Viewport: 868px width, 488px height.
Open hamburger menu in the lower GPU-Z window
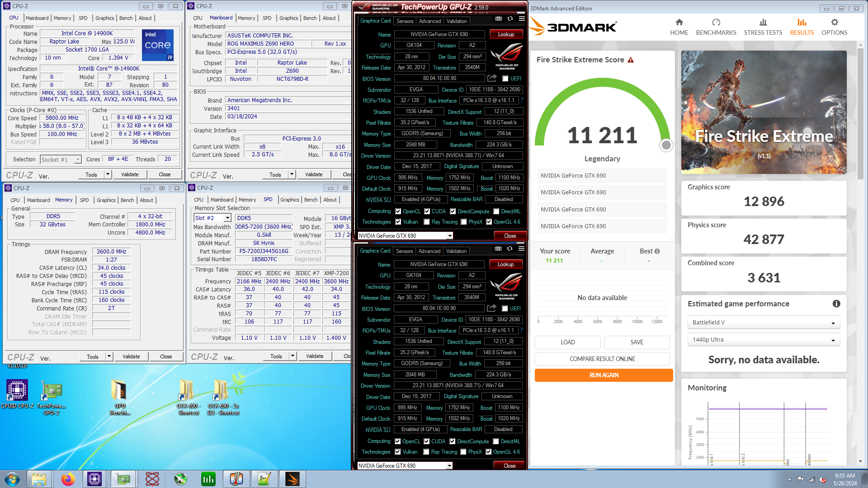(521, 249)
